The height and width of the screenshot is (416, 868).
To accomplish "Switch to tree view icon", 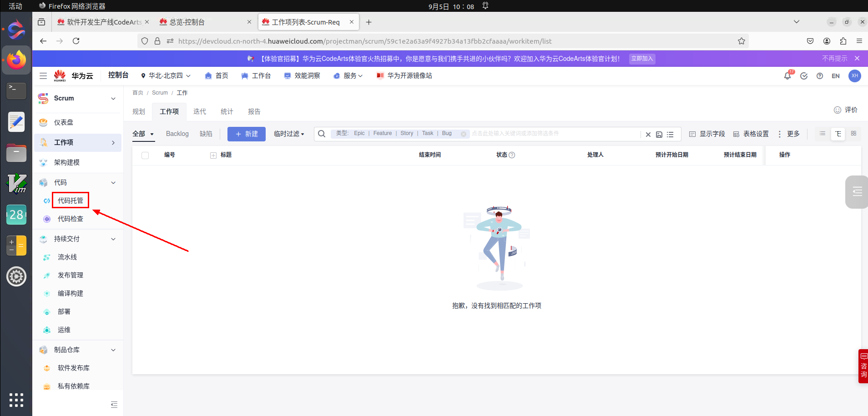I will [x=838, y=134].
